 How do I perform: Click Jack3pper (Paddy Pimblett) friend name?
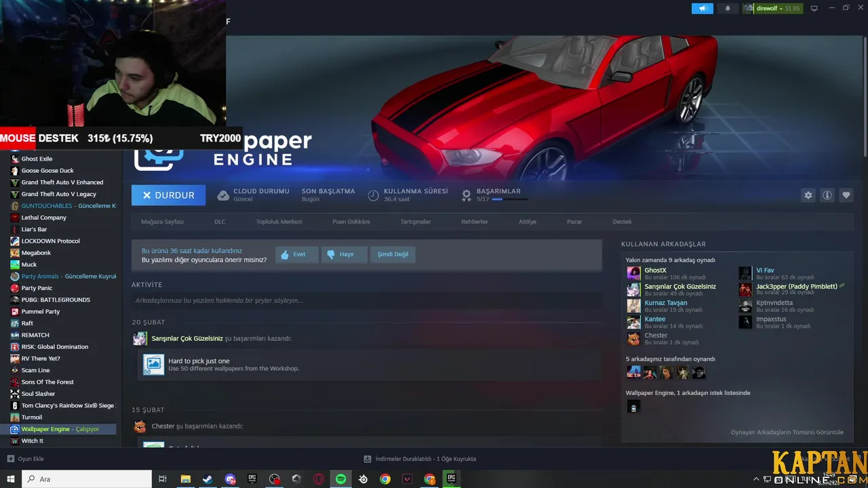[797, 287]
